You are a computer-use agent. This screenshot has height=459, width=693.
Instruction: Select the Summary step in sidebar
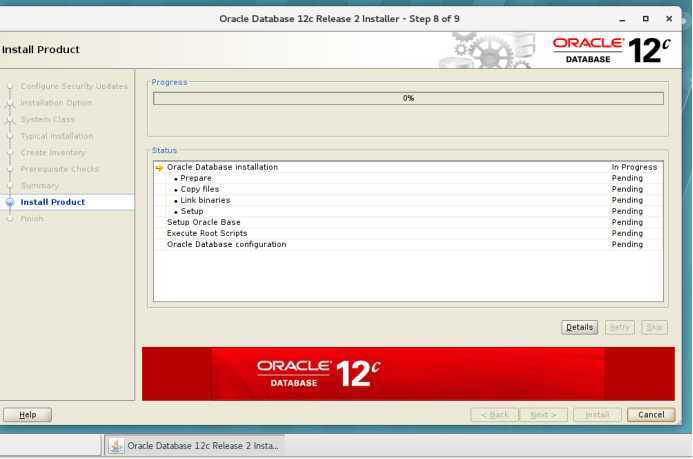[x=39, y=186]
